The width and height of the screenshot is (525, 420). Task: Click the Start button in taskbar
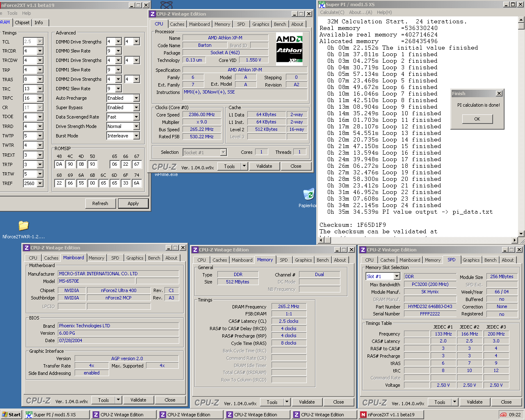coord(11,415)
